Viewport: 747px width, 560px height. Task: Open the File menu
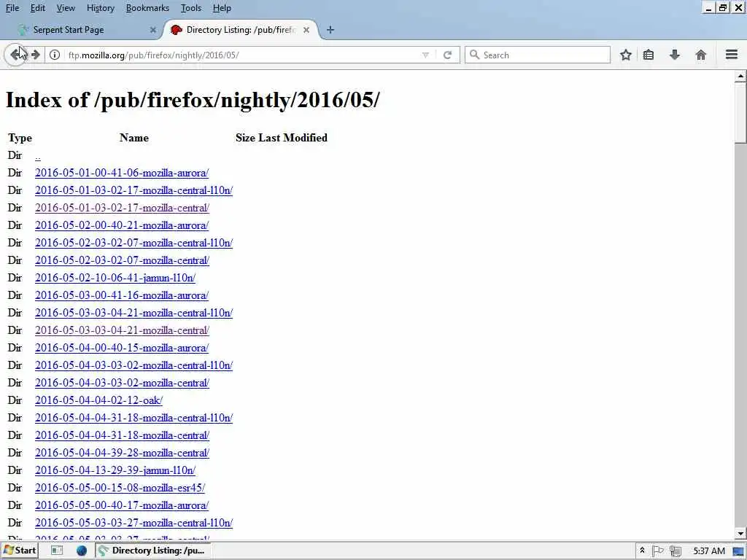(12, 8)
